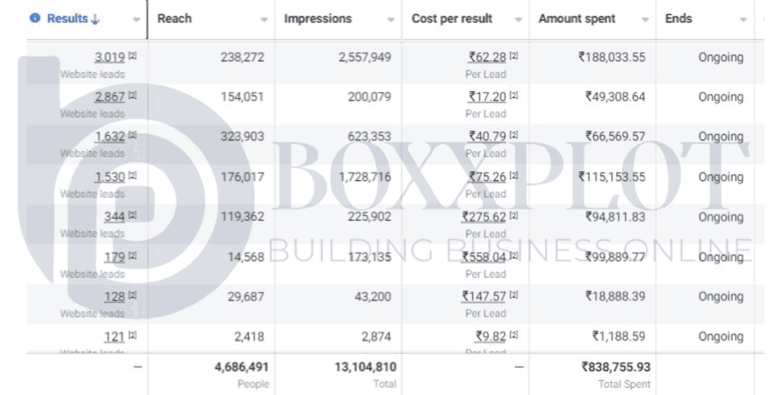The height and width of the screenshot is (395, 768).
Task: Select the amount spent ₹49,308.64
Action: (615, 97)
